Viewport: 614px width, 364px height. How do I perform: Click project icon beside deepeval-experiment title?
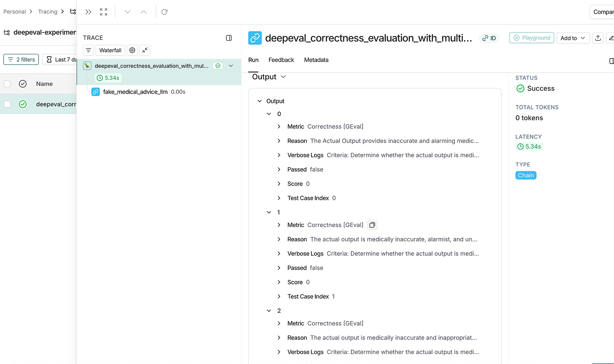click(x=7, y=32)
